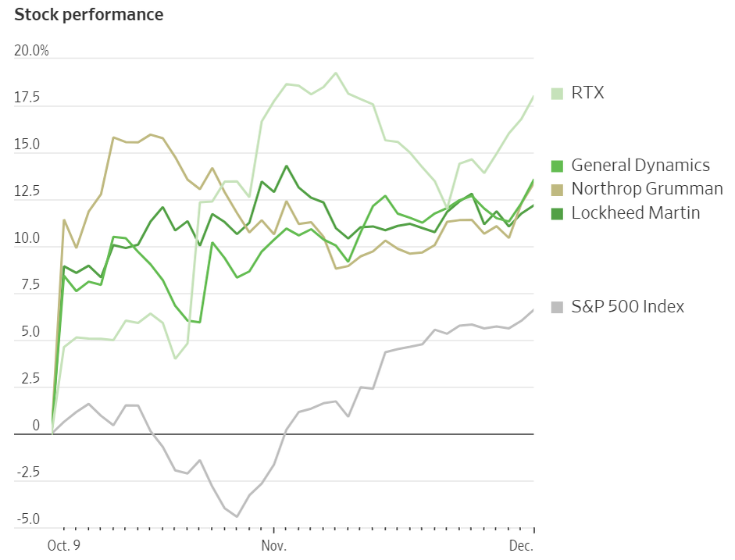Click the Northrop Grumman legend swatch
The width and height of the screenshot is (735, 560).
click(557, 190)
